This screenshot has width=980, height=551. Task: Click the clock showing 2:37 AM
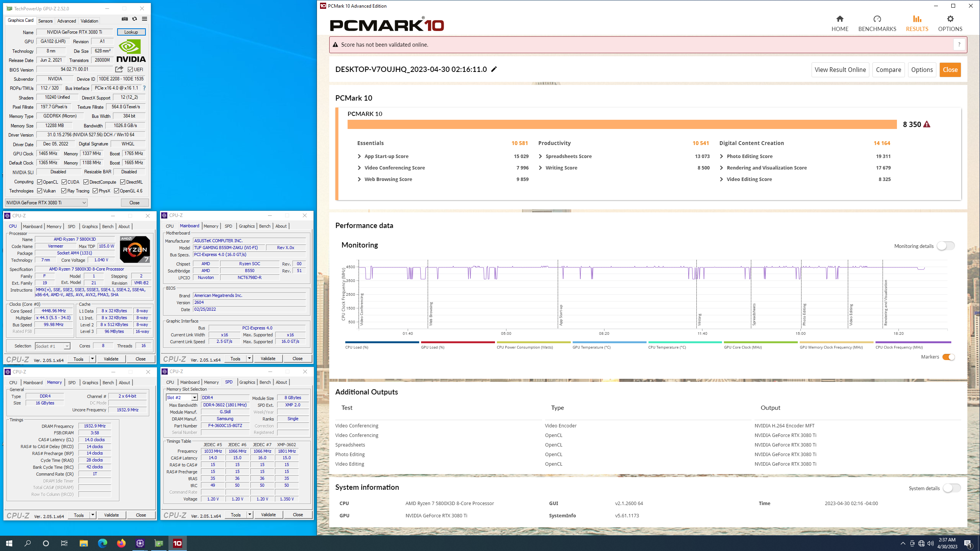947,540
